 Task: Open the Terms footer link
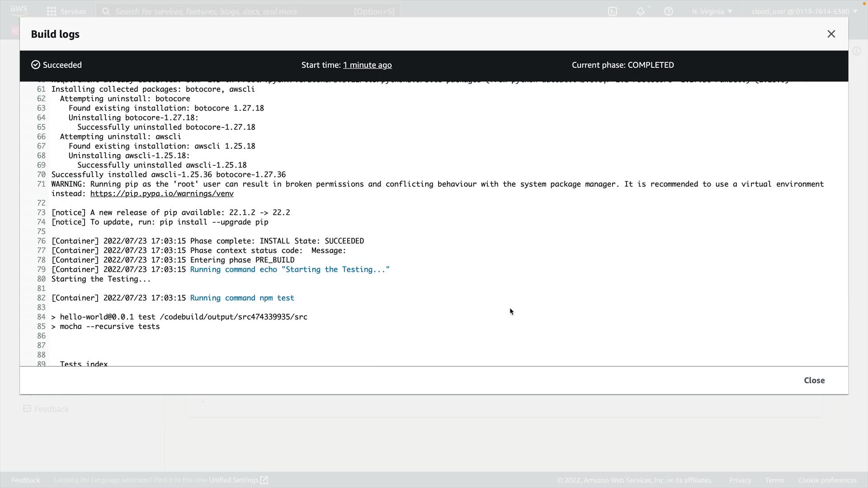(774, 480)
